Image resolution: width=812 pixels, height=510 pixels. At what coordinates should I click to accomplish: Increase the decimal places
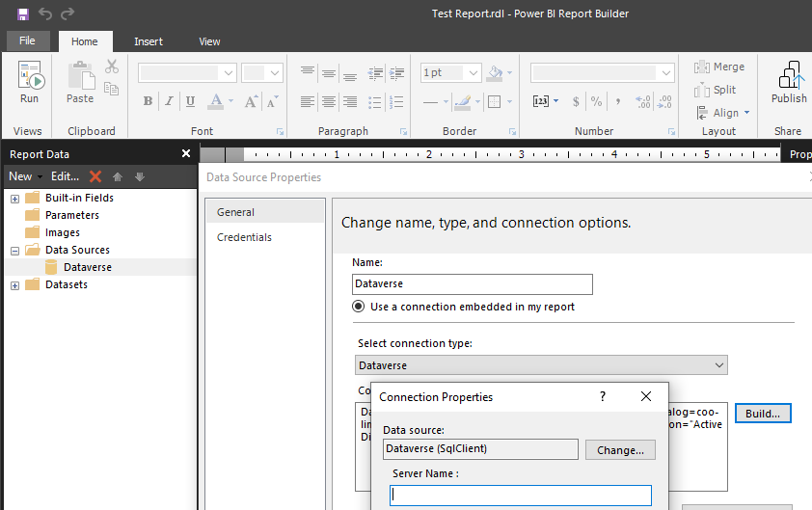pyautogui.click(x=643, y=101)
